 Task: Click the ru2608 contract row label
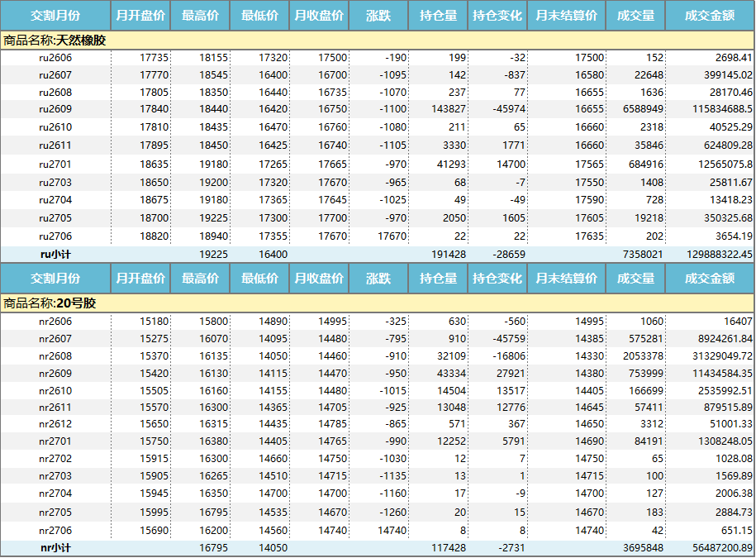click(55, 93)
